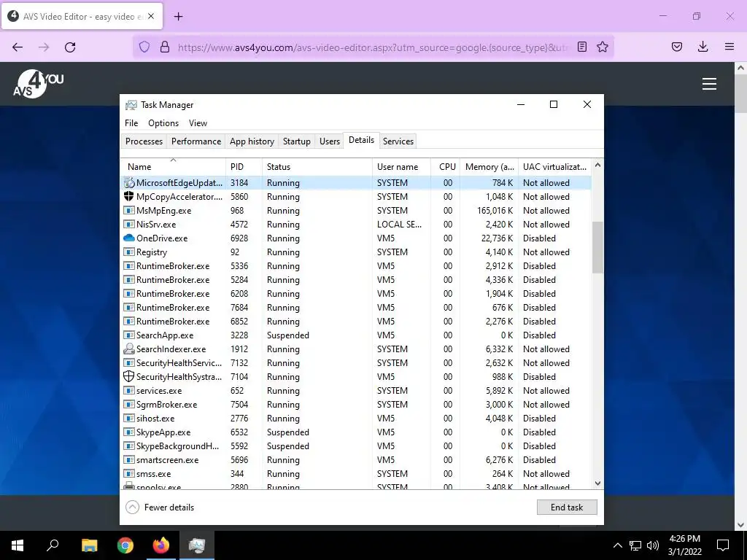
Task: Click the Firefox page scrollbar up arrow
Action: tap(741, 68)
